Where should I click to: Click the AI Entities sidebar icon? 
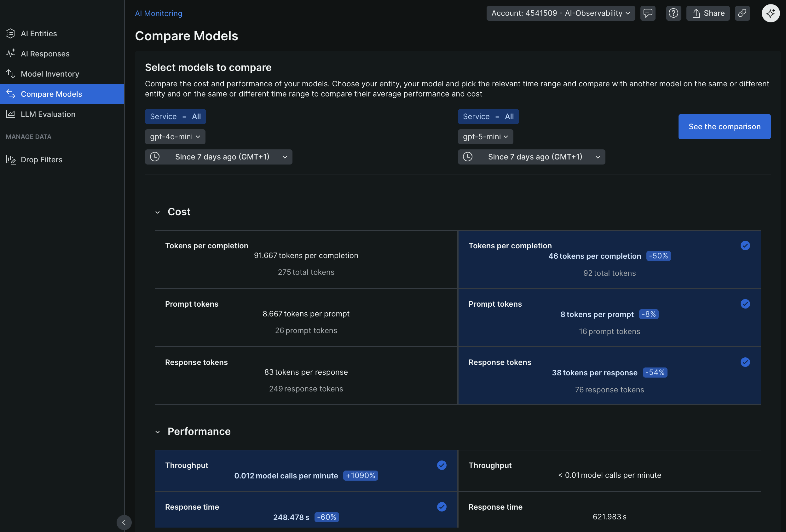[10, 33]
